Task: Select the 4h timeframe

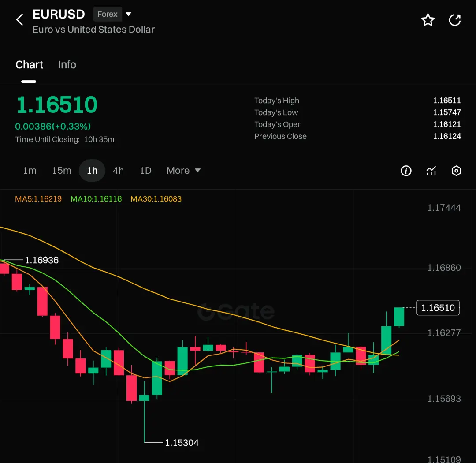Action: [x=119, y=171]
